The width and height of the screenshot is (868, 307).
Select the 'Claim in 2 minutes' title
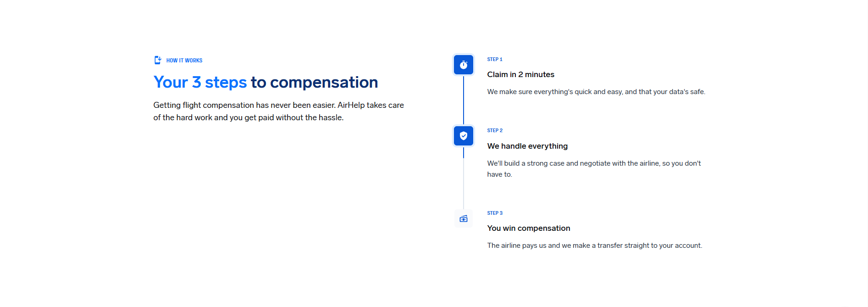(520, 75)
